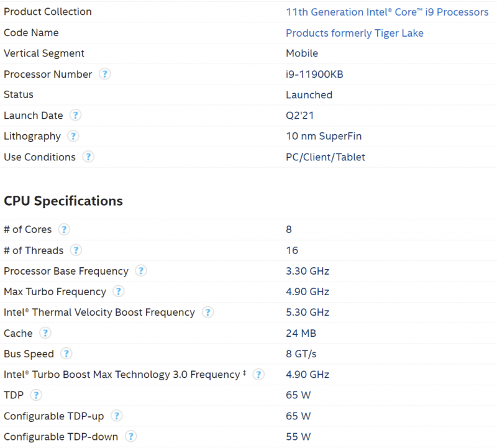Click the CPU Specifications section heading
The width and height of the screenshot is (497, 448).
click(x=63, y=201)
